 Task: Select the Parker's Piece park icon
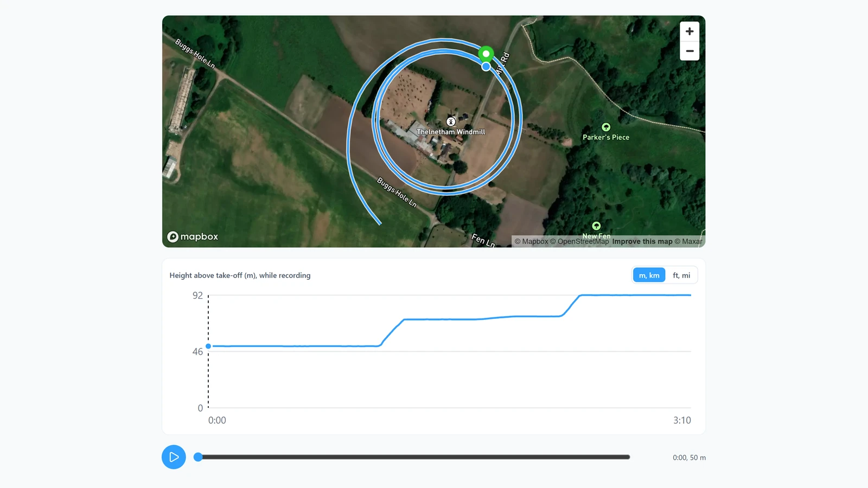606,127
